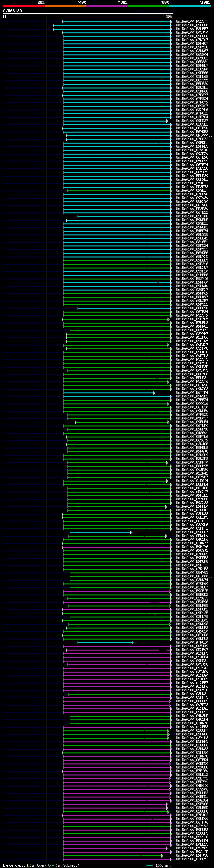Screen dimensions: 214x868
Task: Select hit UniRef100_B6VRE8
Action: 192,132
